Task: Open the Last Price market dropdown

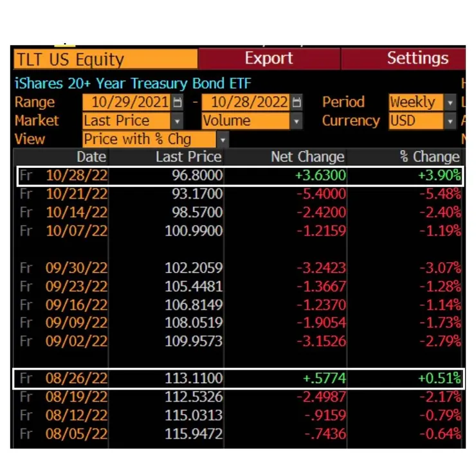Action: pos(177,121)
